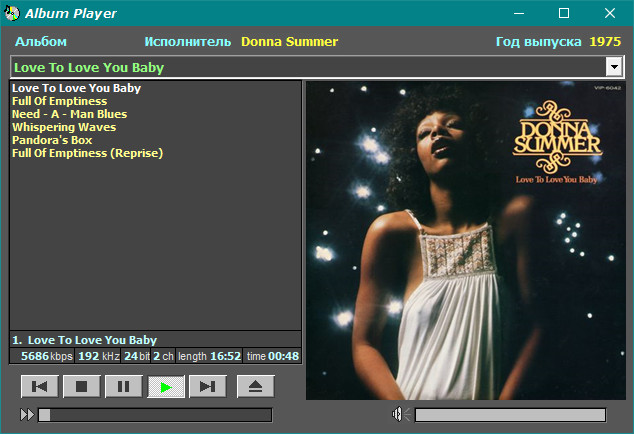The height and width of the screenshot is (434, 634).
Task: Close the Album Player window
Action: tap(610, 13)
